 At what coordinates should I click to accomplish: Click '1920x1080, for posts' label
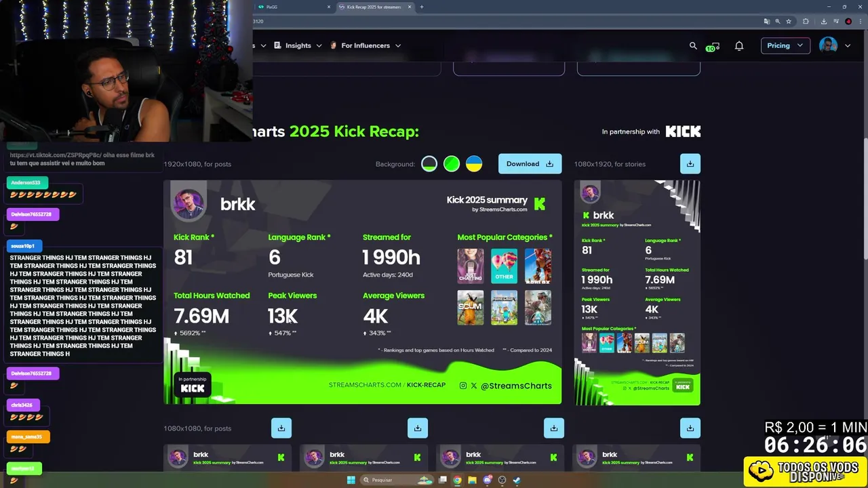(197, 164)
